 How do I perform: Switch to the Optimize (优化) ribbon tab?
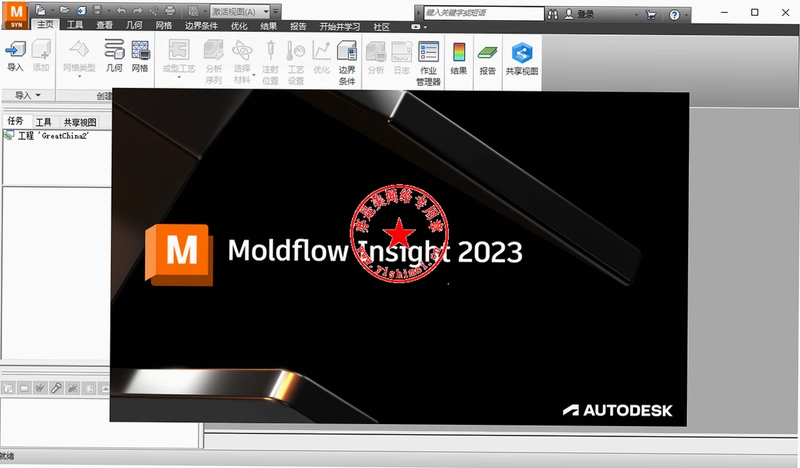239,26
